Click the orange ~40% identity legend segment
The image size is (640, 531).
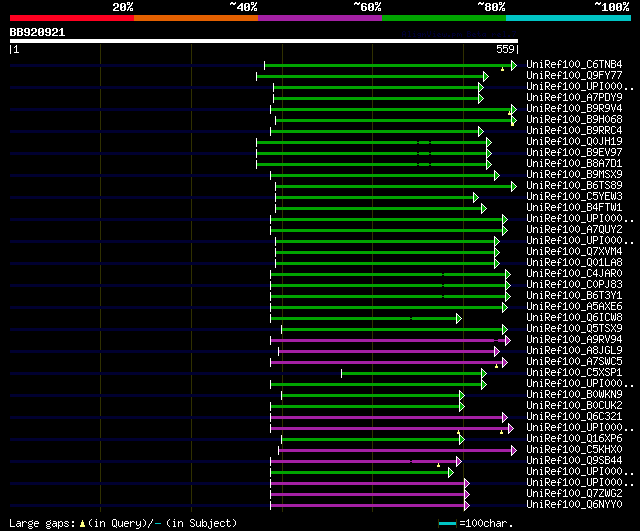click(196, 18)
